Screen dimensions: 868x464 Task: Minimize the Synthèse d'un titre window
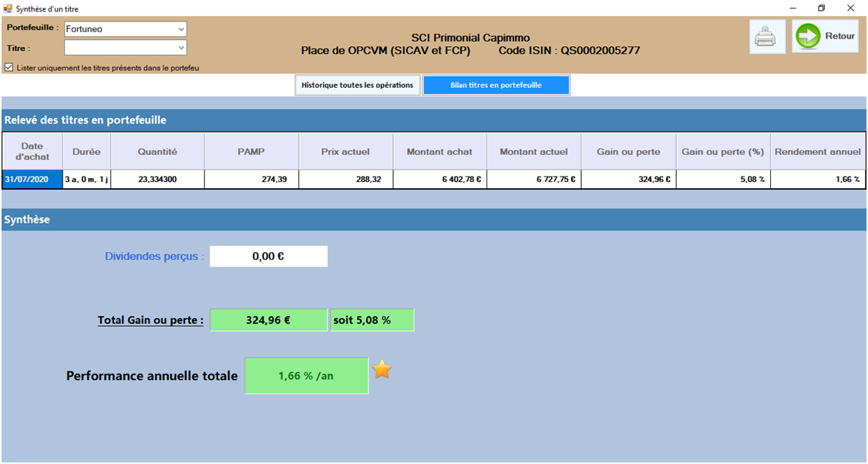792,8
